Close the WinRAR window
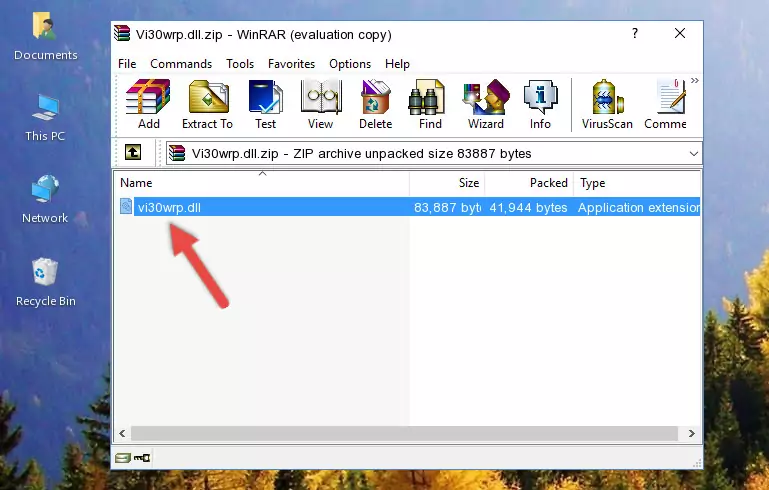The image size is (769, 490). click(680, 33)
